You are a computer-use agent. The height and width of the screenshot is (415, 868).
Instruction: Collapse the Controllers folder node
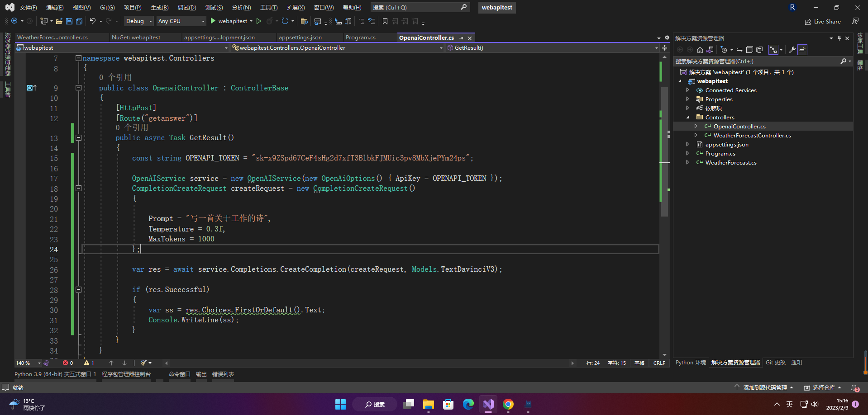click(687, 118)
